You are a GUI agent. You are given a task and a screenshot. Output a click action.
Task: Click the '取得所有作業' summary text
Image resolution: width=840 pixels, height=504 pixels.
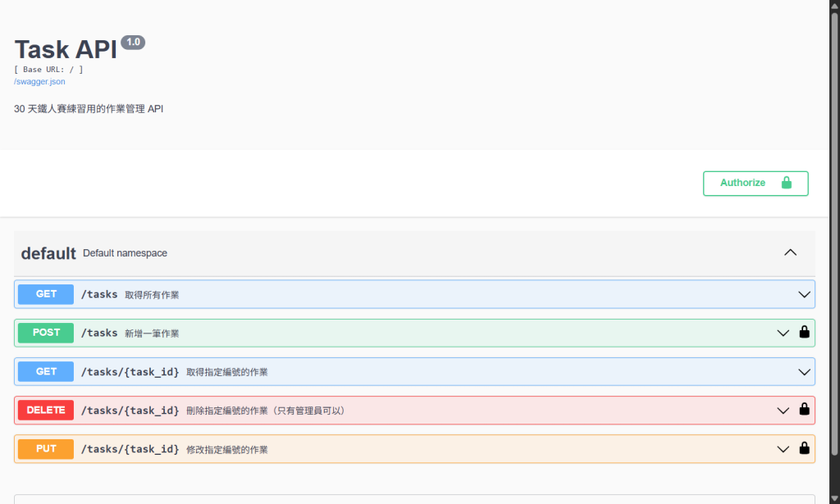(x=152, y=295)
